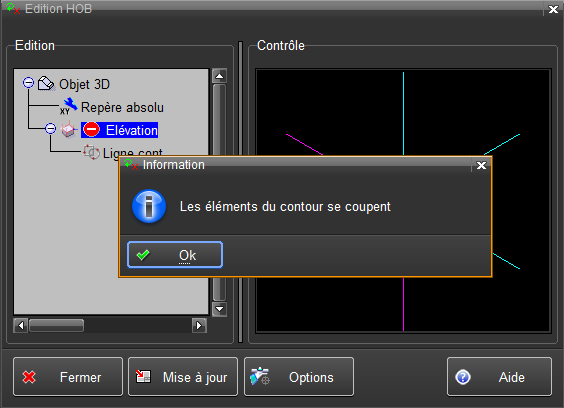Click the Edition HOB title bar app icon
Image resolution: width=564 pixels, height=408 pixels.
(13, 8)
